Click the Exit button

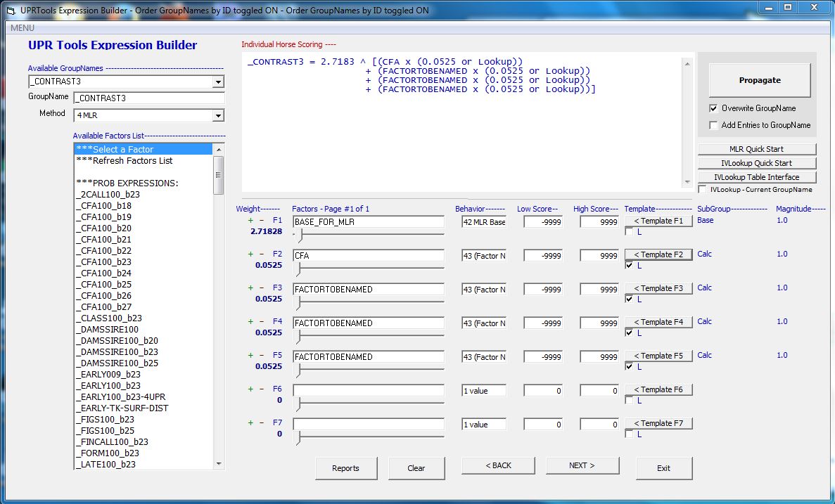point(664,468)
